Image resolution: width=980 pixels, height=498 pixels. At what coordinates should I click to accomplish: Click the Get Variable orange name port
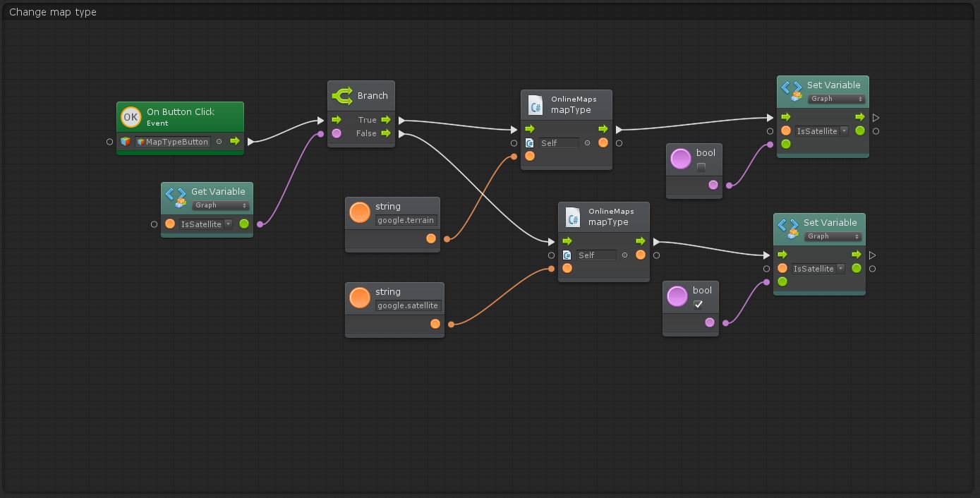click(x=170, y=224)
